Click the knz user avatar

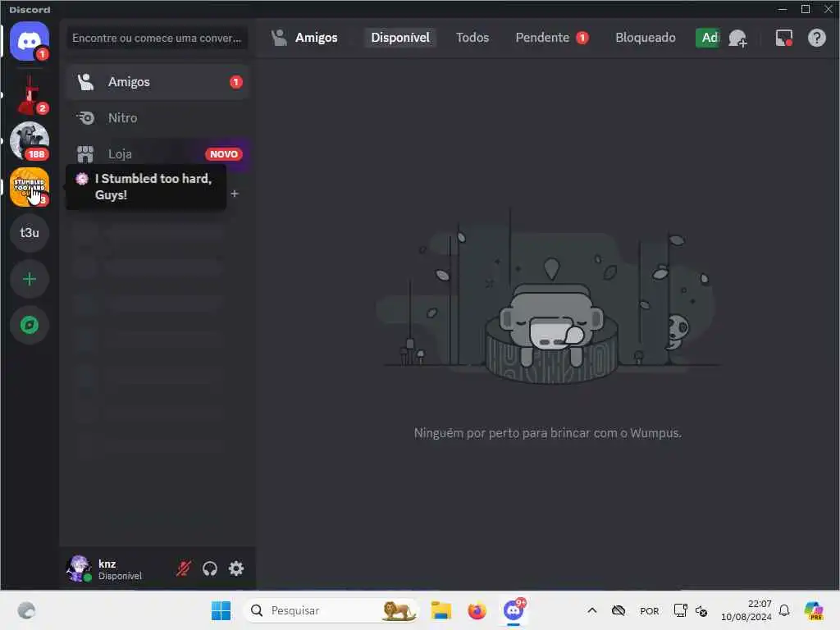click(x=79, y=568)
